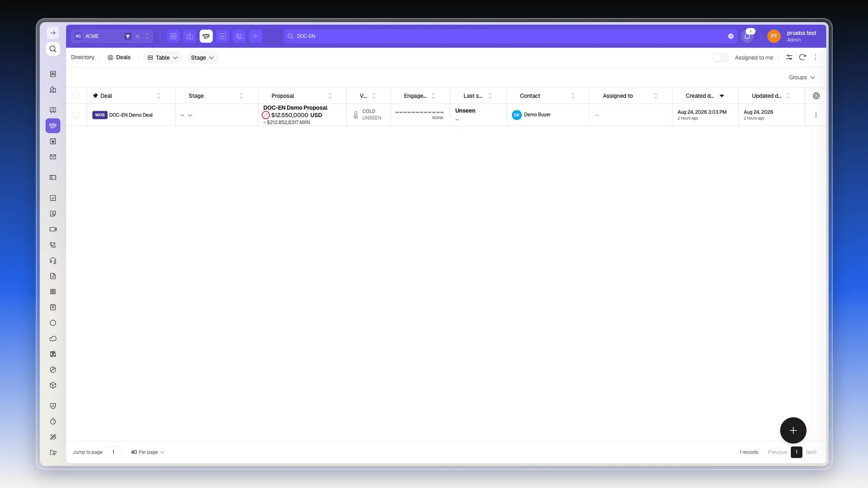
Task: Click the Jump to page input field
Action: coord(113,452)
